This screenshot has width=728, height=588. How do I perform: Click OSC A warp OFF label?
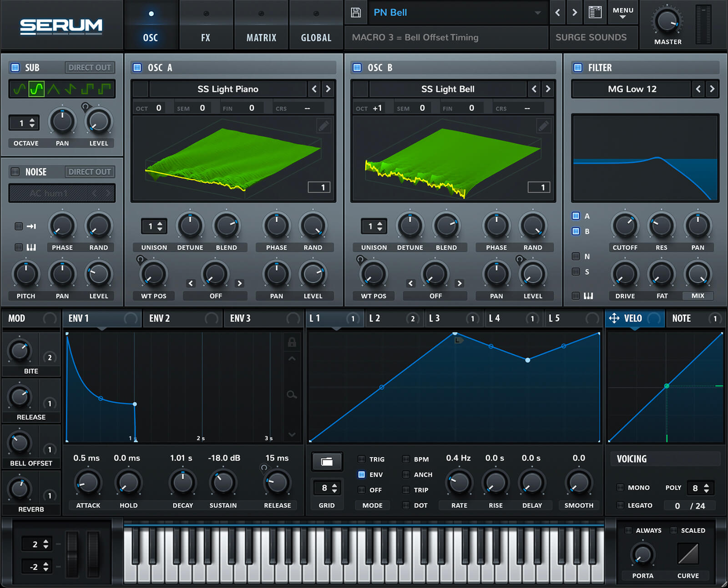tap(216, 296)
